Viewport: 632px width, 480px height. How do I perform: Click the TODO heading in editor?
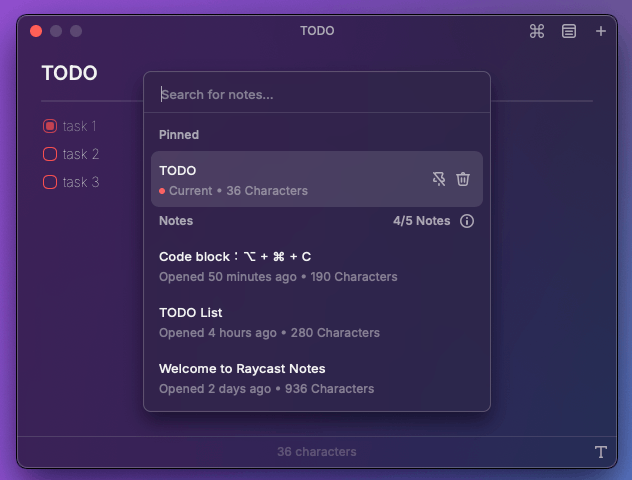[69, 73]
